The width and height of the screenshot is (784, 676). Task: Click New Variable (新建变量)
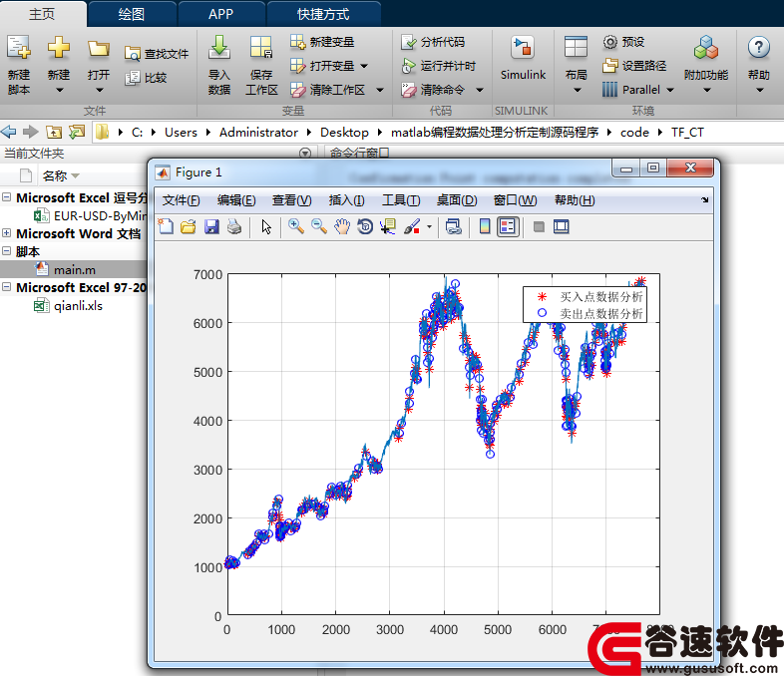coord(322,42)
